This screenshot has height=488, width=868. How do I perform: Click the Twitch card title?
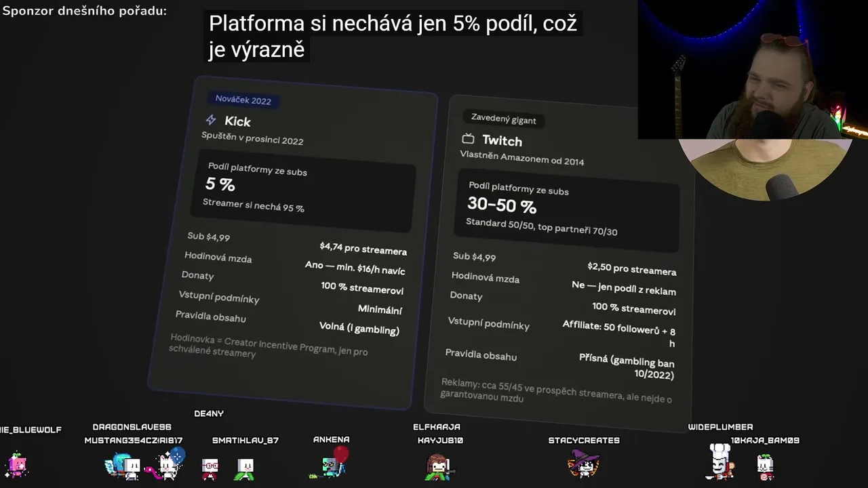(502, 140)
